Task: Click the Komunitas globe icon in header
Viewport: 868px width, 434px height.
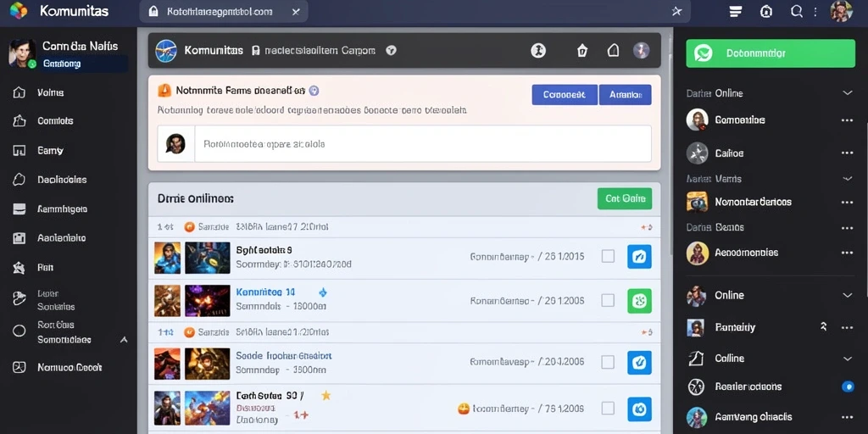Action: (166, 50)
